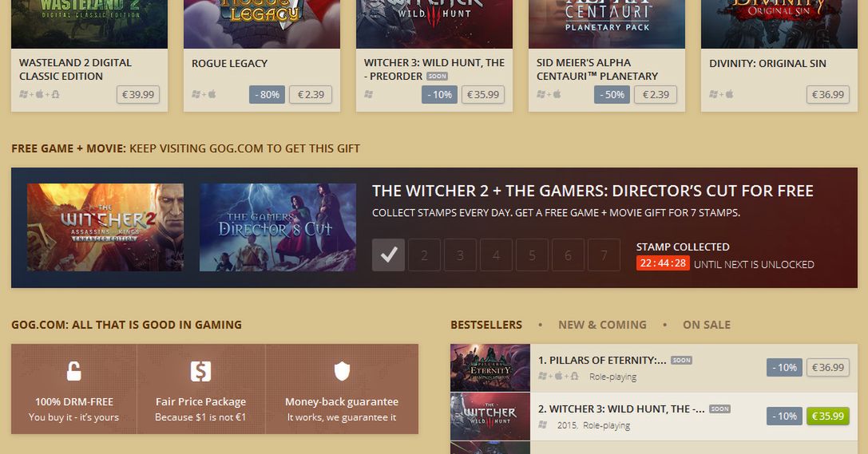
Task: Click the shield Money-back guarantee icon
Action: pyautogui.click(x=342, y=371)
